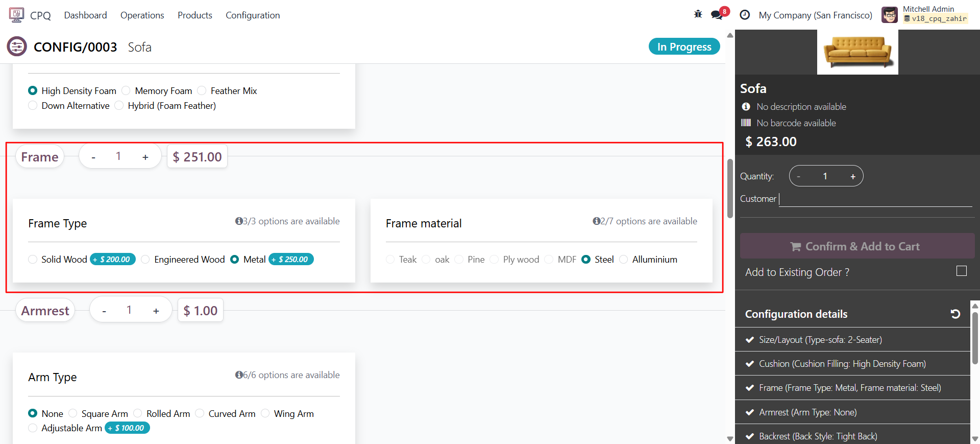
Task: Select Wing Arm option
Action: click(265, 413)
